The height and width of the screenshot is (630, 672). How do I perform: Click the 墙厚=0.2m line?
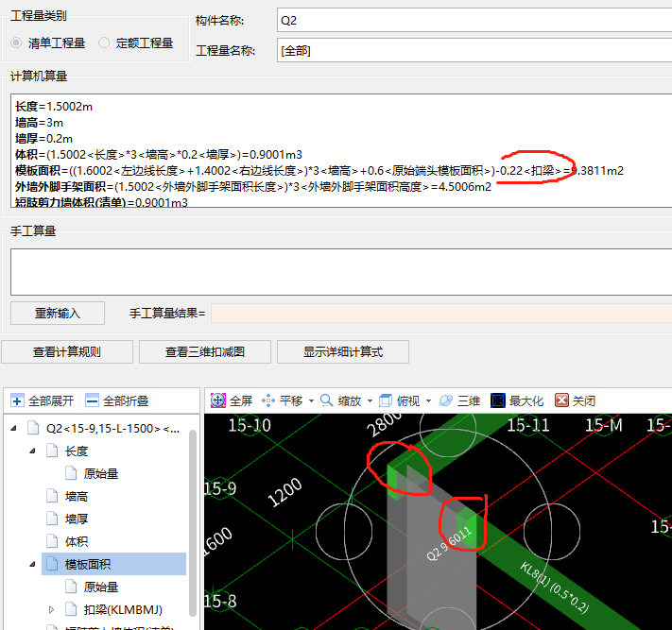[x=43, y=139]
